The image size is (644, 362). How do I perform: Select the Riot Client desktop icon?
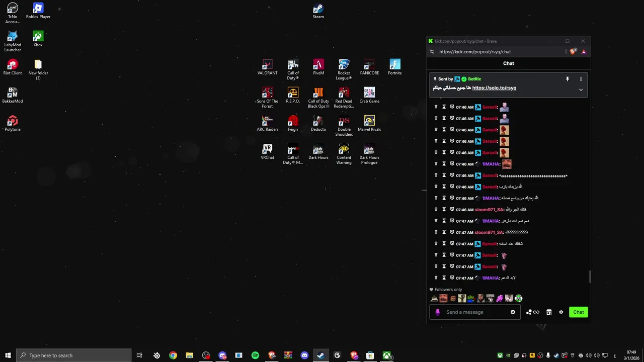coord(13,67)
